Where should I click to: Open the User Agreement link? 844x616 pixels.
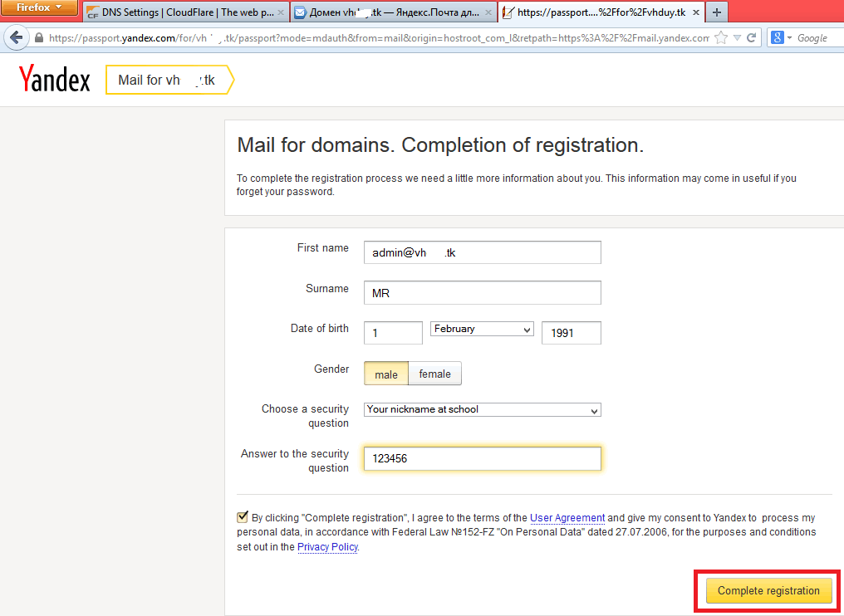click(x=567, y=518)
